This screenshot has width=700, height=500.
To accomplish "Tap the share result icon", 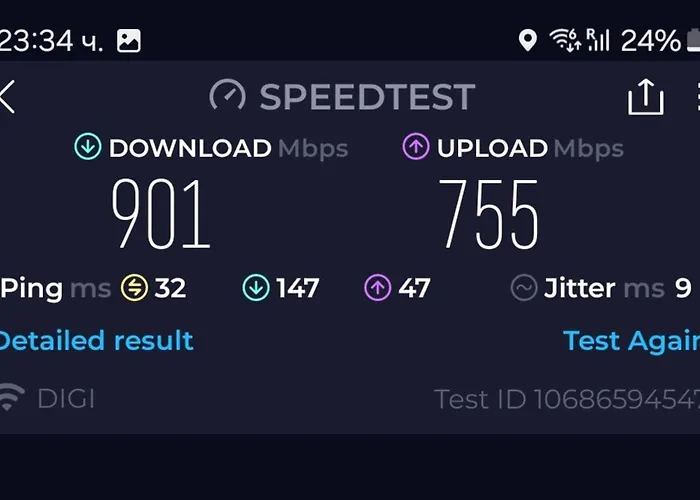I will click(646, 97).
